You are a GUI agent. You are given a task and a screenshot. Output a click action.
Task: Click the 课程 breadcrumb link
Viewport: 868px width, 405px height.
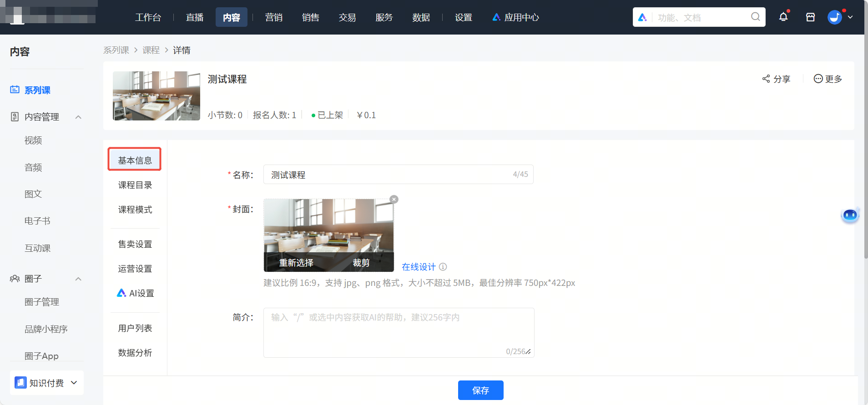(151, 50)
